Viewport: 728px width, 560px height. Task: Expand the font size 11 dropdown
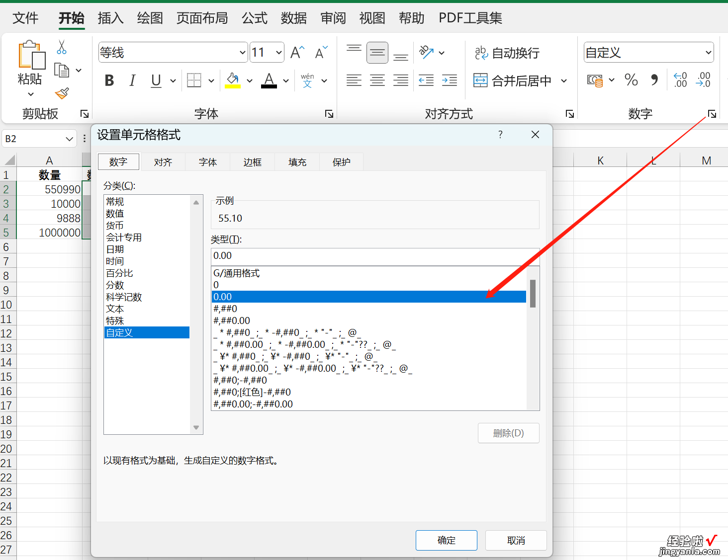point(279,52)
